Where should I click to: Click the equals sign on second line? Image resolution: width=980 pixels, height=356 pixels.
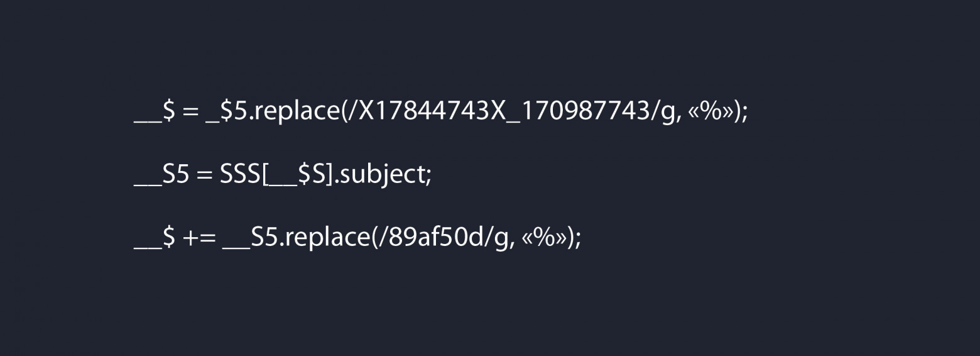tap(204, 175)
